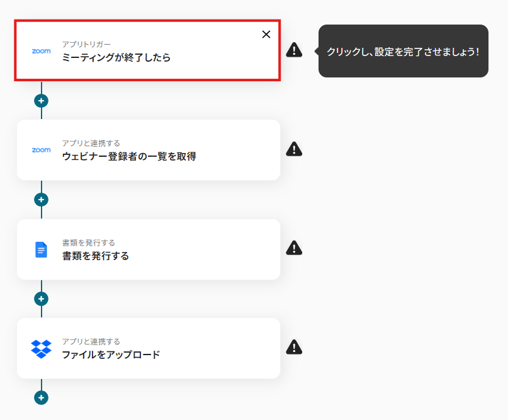
Task: Click the warning icon beside ミーティングが終了したら
Action: 294,50
